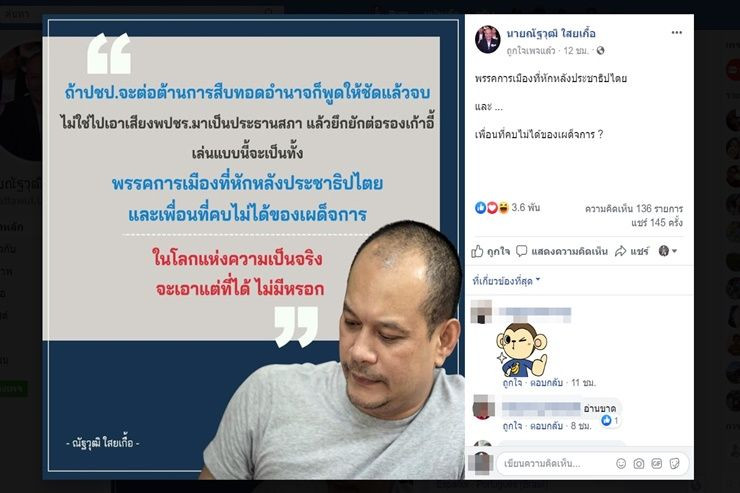Click the page profile picture thumbnail
The image size is (740, 493).
tap(488, 40)
